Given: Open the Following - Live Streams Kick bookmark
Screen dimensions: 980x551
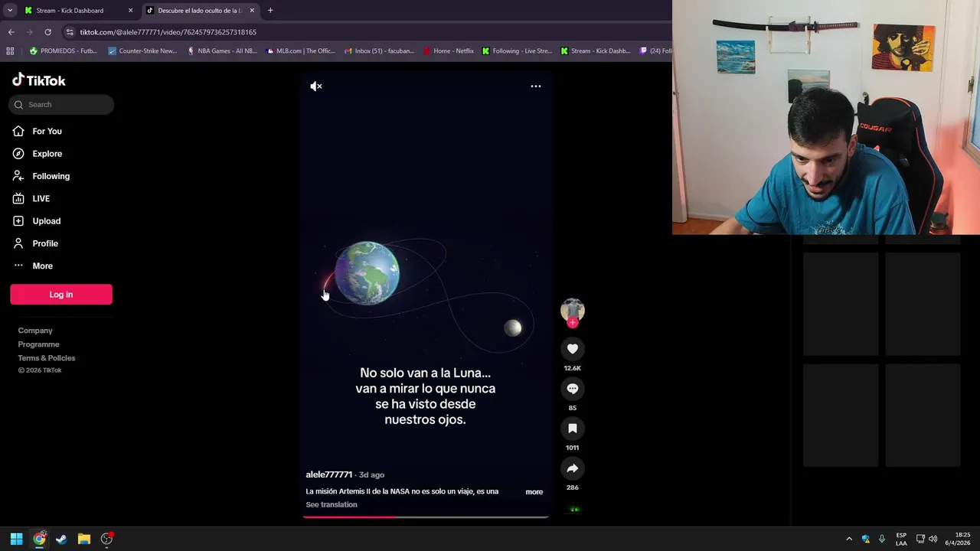Looking at the screenshot, I should coord(517,51).
